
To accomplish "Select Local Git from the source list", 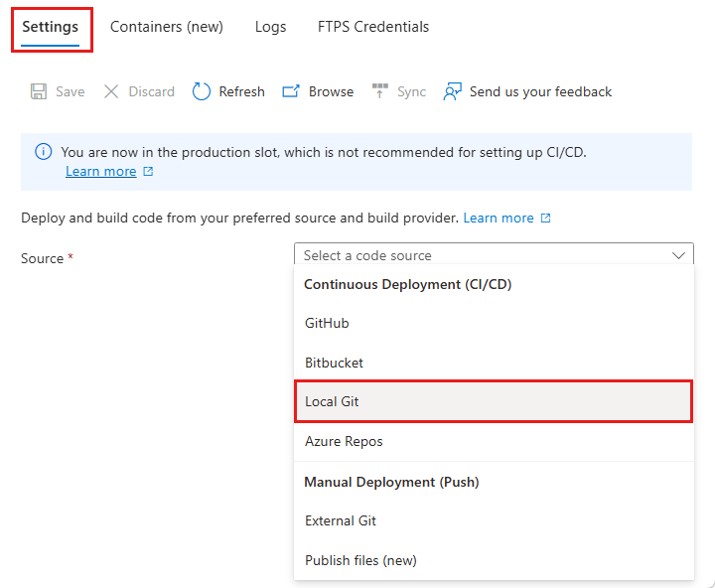I will 494,401.
